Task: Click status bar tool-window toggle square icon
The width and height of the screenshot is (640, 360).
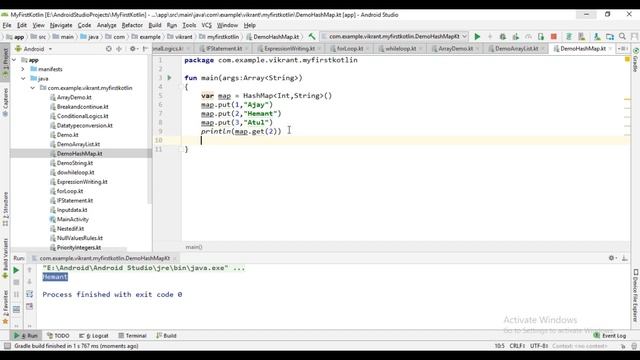Action: coord(7,346)
